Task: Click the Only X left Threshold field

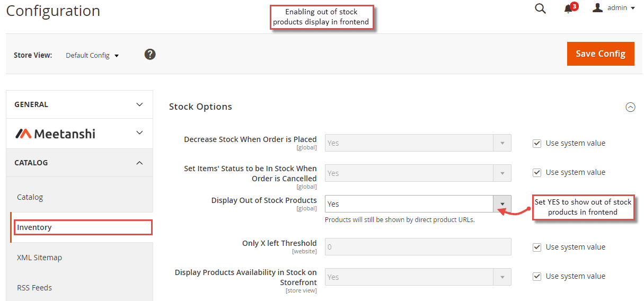Action: [418, 247]
